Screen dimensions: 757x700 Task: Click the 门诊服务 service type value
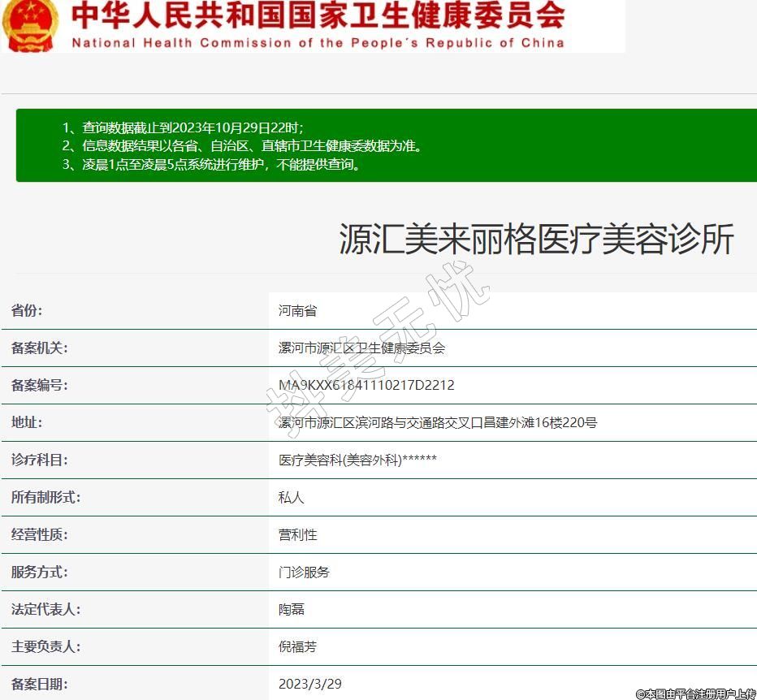(304, 572)
